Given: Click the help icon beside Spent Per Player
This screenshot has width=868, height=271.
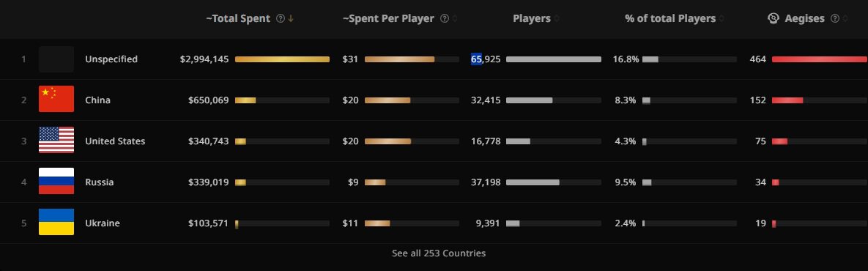Looking at the screenshot, I should (x=444, y=19).
